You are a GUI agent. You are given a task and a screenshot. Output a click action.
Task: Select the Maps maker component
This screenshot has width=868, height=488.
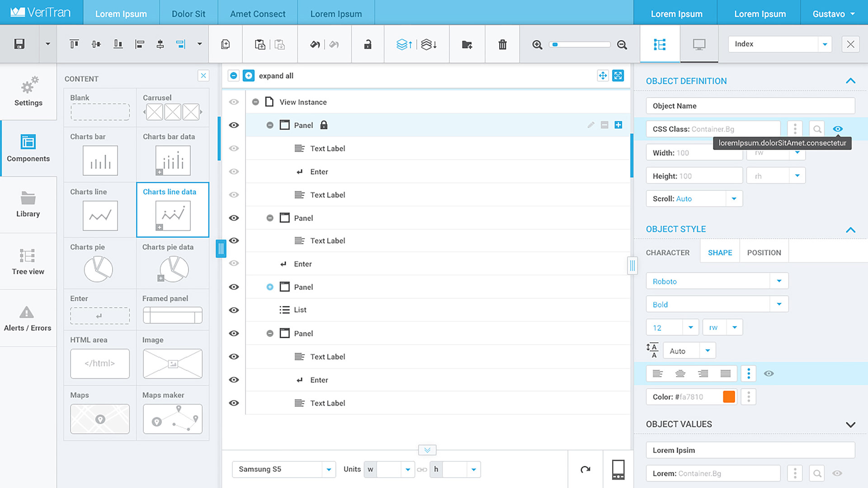pyautogui.click(x=173, y=413)
